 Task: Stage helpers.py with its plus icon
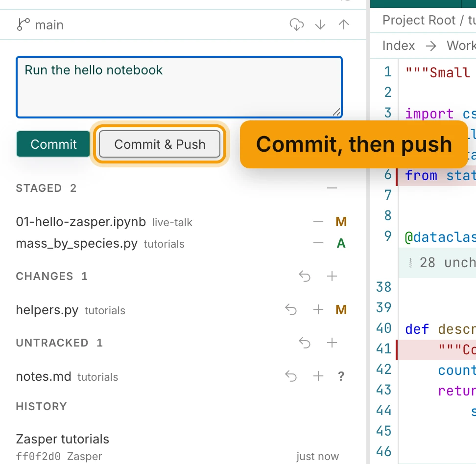pyautogui.click(x=318, y=310)
